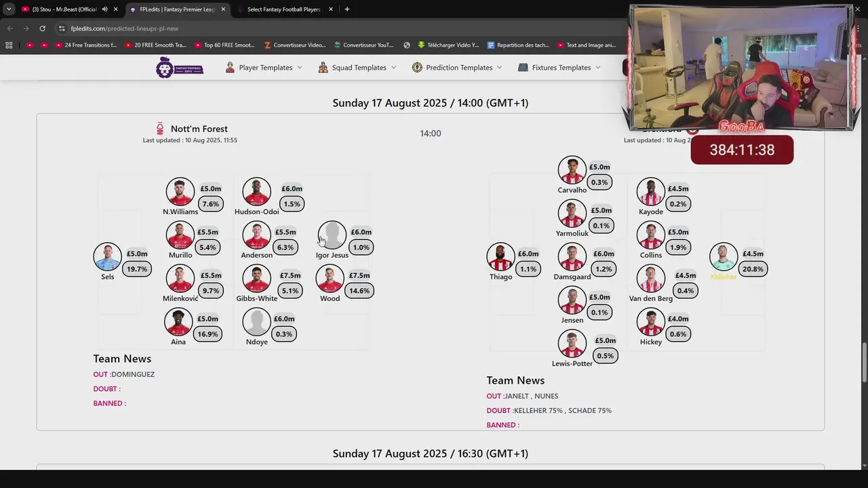Screen dimensions: 868x488
Task: Select Ndoye's placeholder avatar
Action: pos(256,322)
